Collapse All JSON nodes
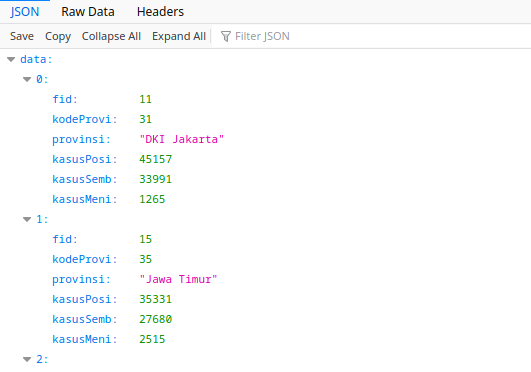This screenshot has height=372, width=531. tap(111, 36)
